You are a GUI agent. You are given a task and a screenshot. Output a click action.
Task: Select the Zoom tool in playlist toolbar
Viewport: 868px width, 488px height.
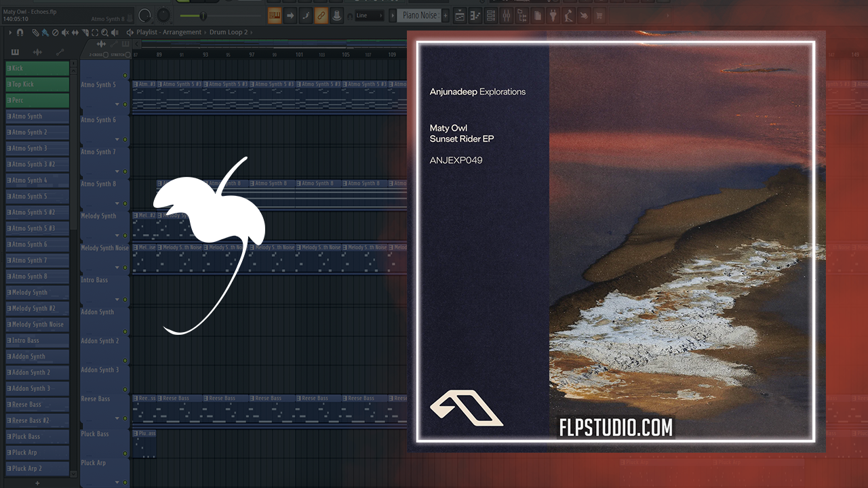click(x=104, y=32)
